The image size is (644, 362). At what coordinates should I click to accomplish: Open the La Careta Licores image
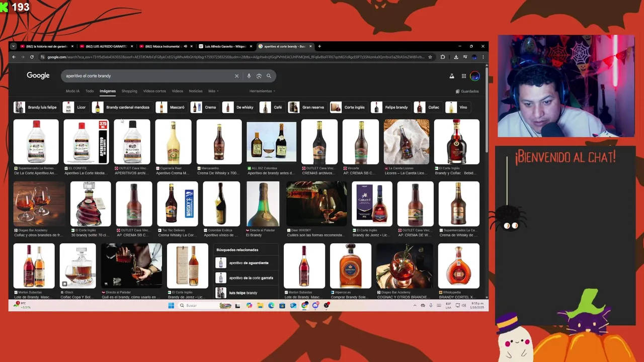coord(407,142)
